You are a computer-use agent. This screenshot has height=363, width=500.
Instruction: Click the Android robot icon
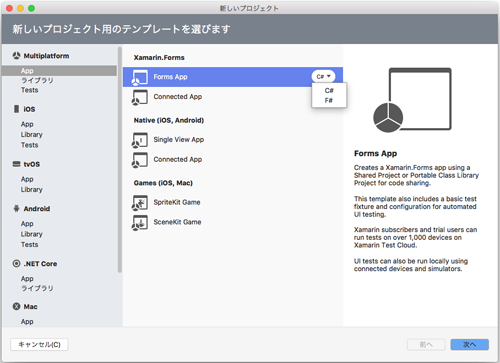pos(16,209)
